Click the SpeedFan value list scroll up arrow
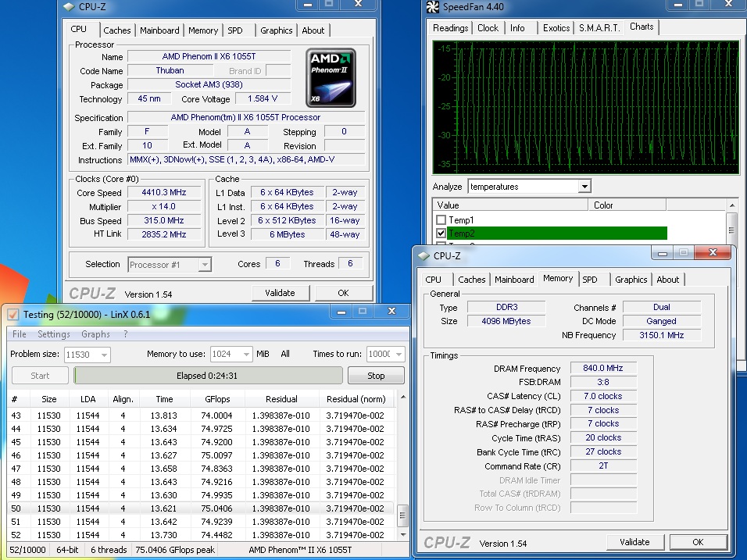 pos(731,205)
